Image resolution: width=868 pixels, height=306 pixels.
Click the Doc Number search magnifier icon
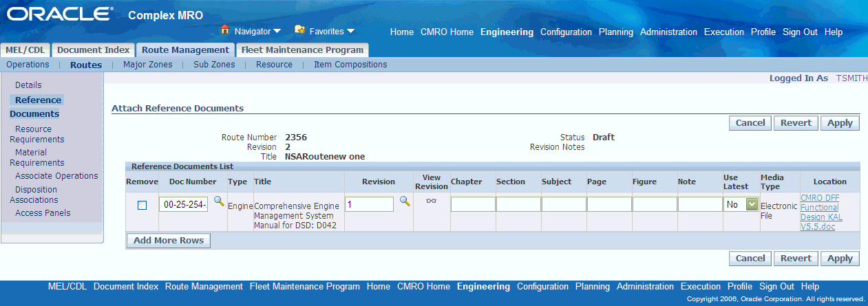pyautogui.click(x=219, y=201)
